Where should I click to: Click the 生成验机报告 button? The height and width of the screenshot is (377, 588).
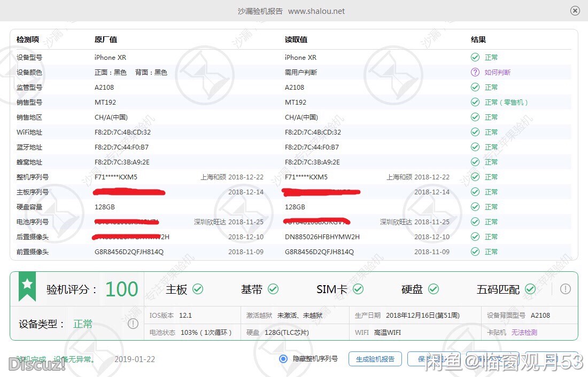pos(375,359)
